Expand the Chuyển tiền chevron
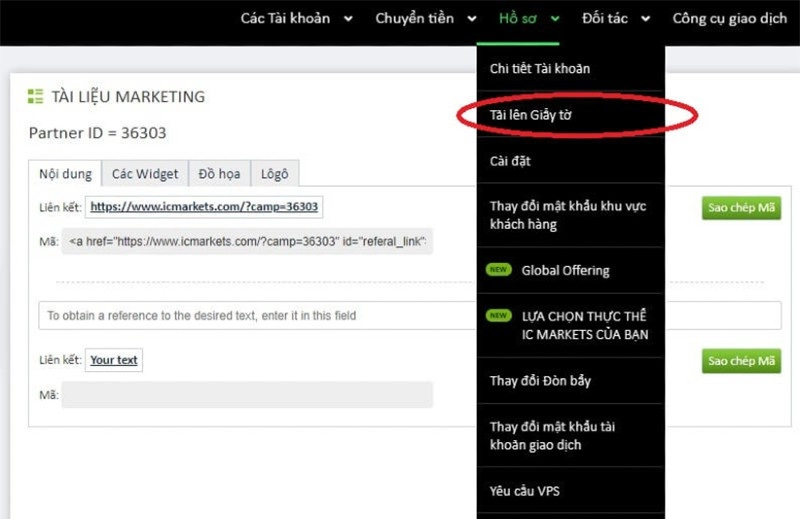 (x=472, y=19)
